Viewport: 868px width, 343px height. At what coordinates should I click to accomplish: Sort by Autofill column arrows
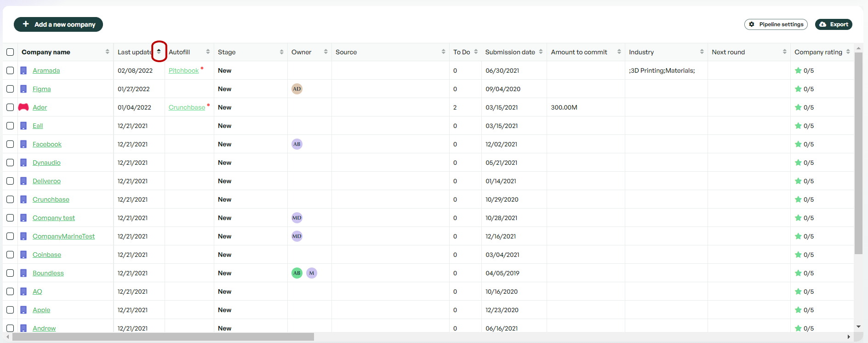click(208, 52)
